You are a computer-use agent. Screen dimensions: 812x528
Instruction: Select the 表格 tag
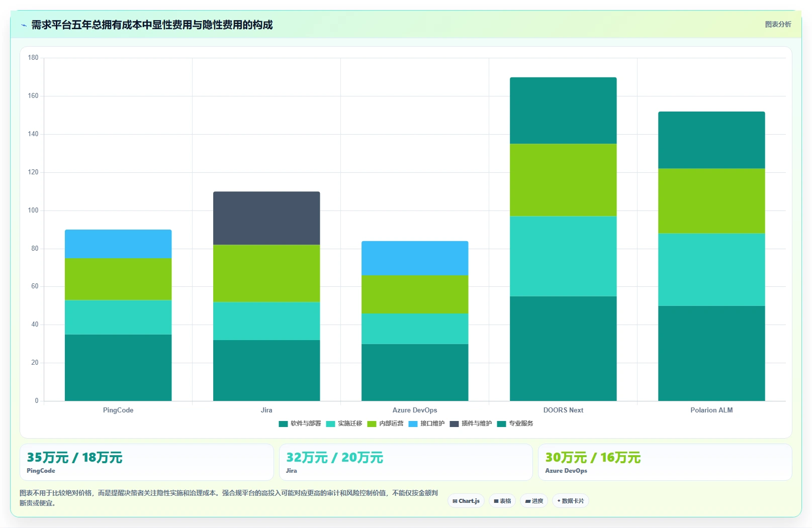(x=502, y=501)
